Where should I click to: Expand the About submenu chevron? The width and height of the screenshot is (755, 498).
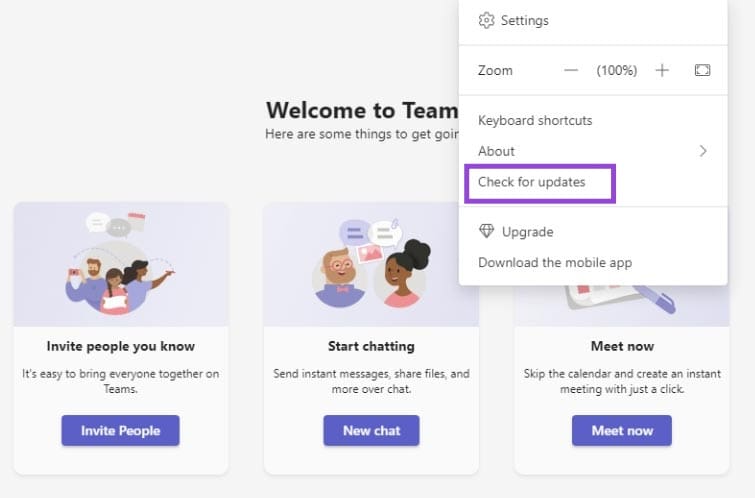click(x=703, y=151)
